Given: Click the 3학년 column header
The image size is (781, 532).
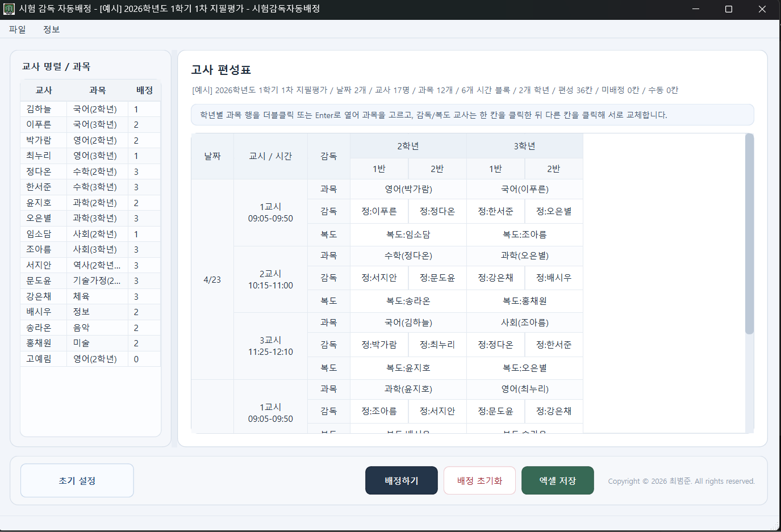Looking at the screenshot, I should [525, 146].
